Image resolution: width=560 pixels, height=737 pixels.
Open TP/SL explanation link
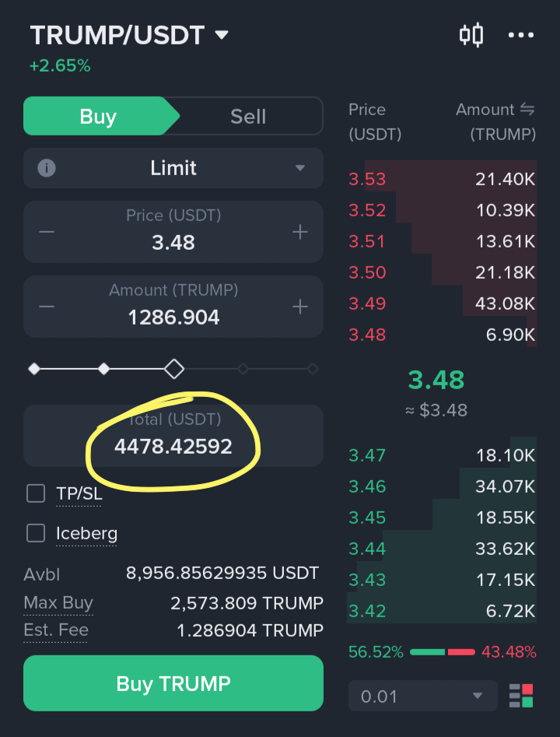79,494
